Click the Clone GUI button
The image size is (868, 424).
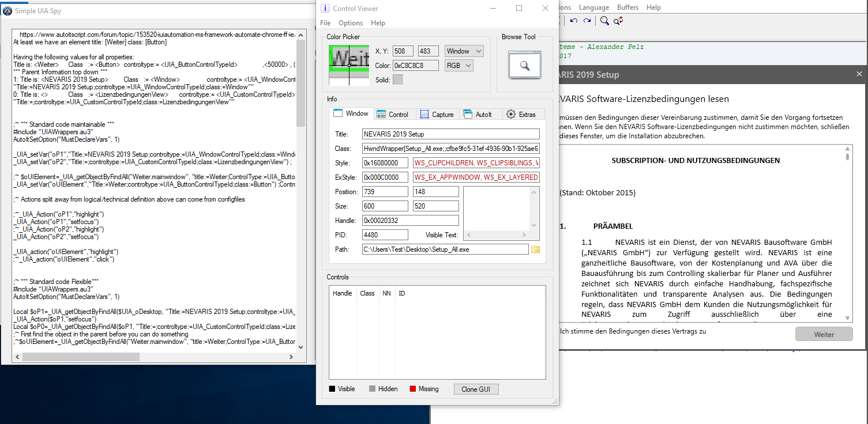click(x=476, y=389)
